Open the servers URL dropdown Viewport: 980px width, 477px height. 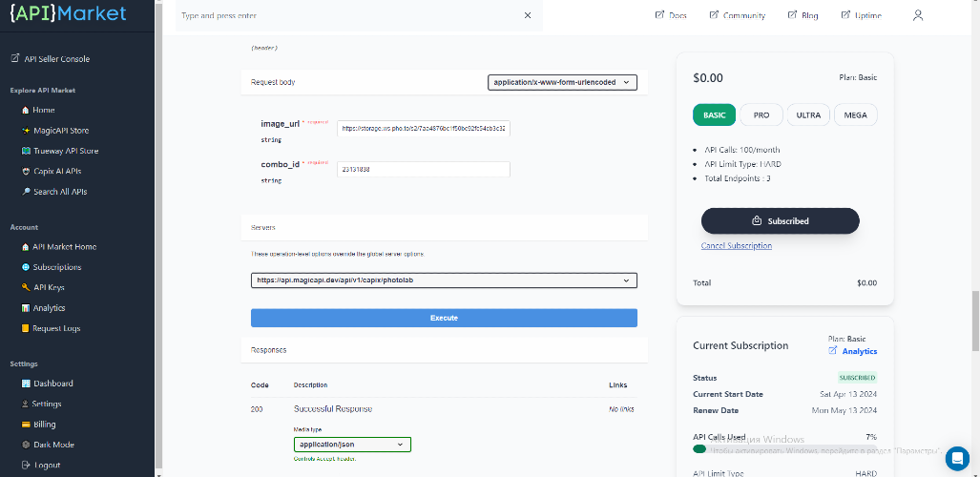[444, 280]
